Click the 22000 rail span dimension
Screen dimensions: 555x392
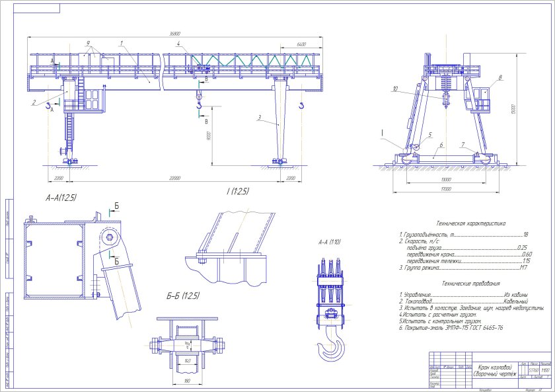point(174,178)
